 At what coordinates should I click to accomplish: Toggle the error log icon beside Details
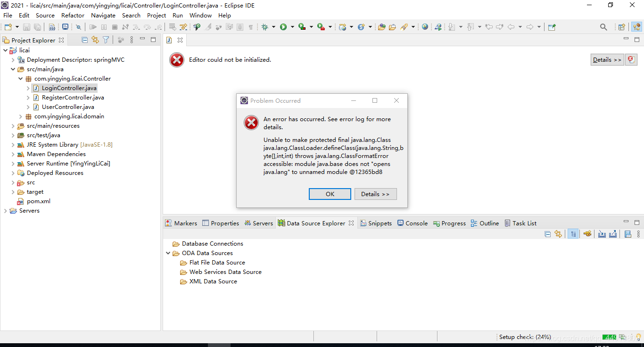(x=631, y=59)
